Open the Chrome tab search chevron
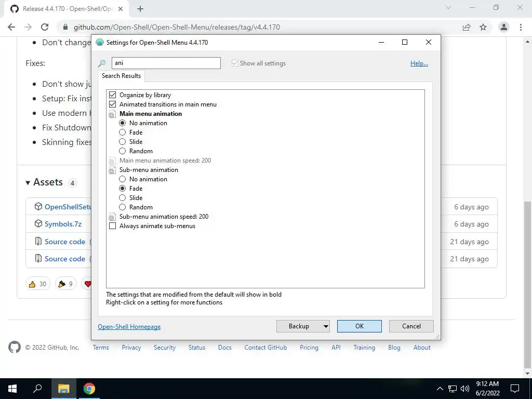 [448, 7]
